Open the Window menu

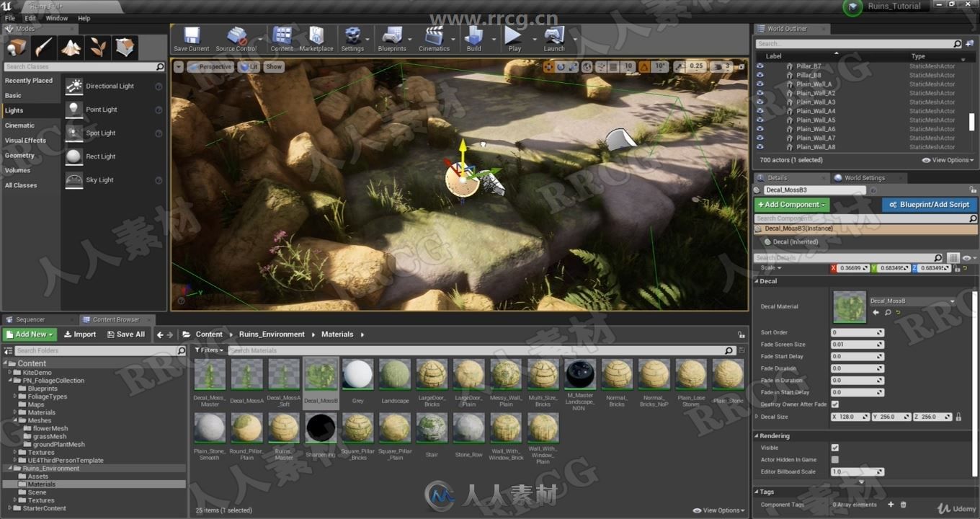57,18
